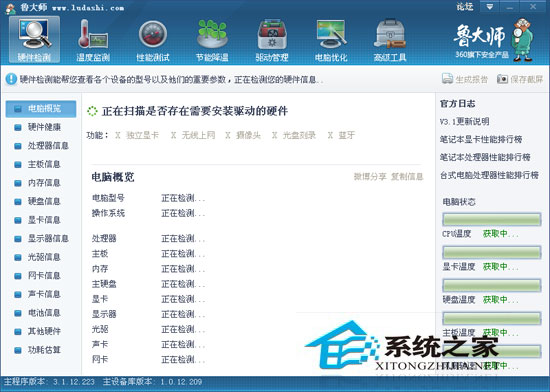Open V3.1更新说明 log entry
The width and height of the screenshot is (550, 392).
click(464, 122)
